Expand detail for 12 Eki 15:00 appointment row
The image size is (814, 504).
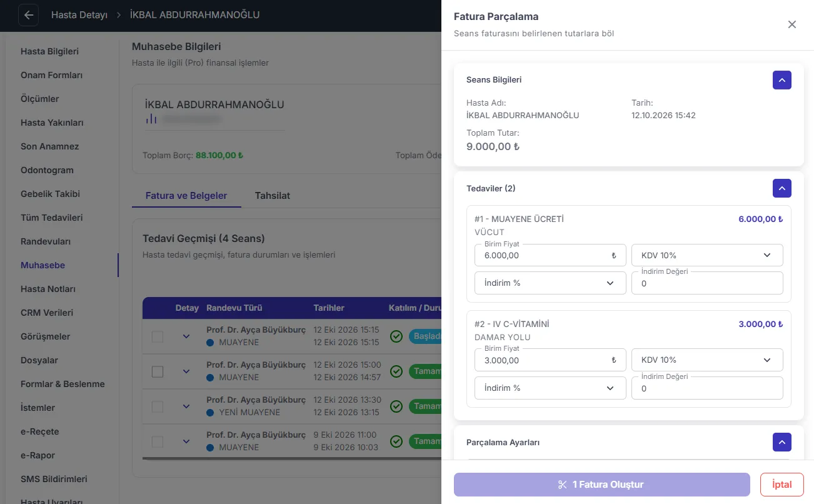tap(186, 371)
